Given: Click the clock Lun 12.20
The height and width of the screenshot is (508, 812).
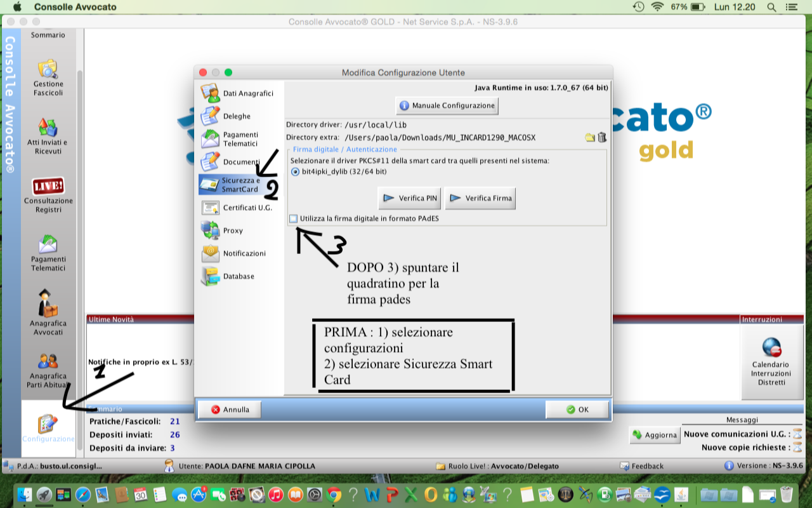Looking at the screenshot, I should tap(735, 7).
